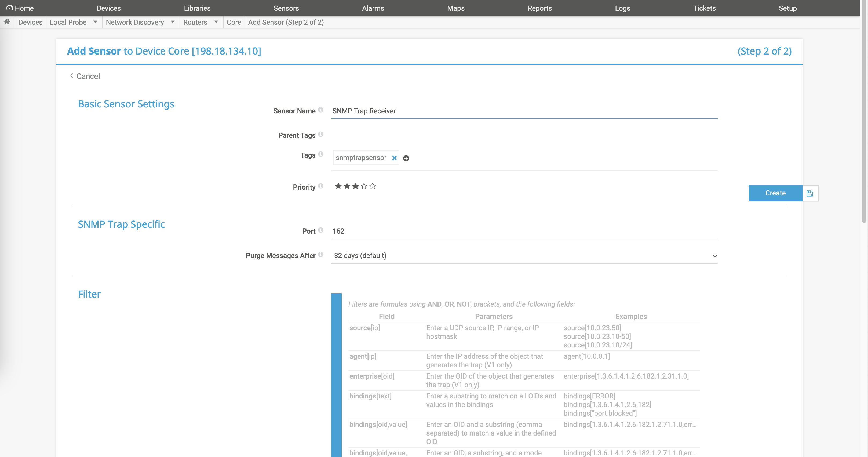Set priority to one star
This screenshot has height=457, width=868.
(x=338, y=186)
